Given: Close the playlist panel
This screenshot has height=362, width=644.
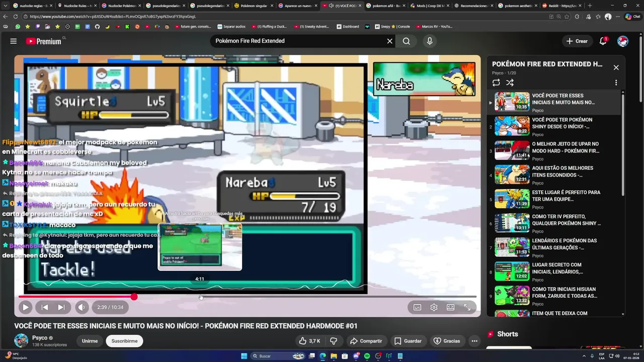Looking at the screenshot, I should click(x=616, y=67).
